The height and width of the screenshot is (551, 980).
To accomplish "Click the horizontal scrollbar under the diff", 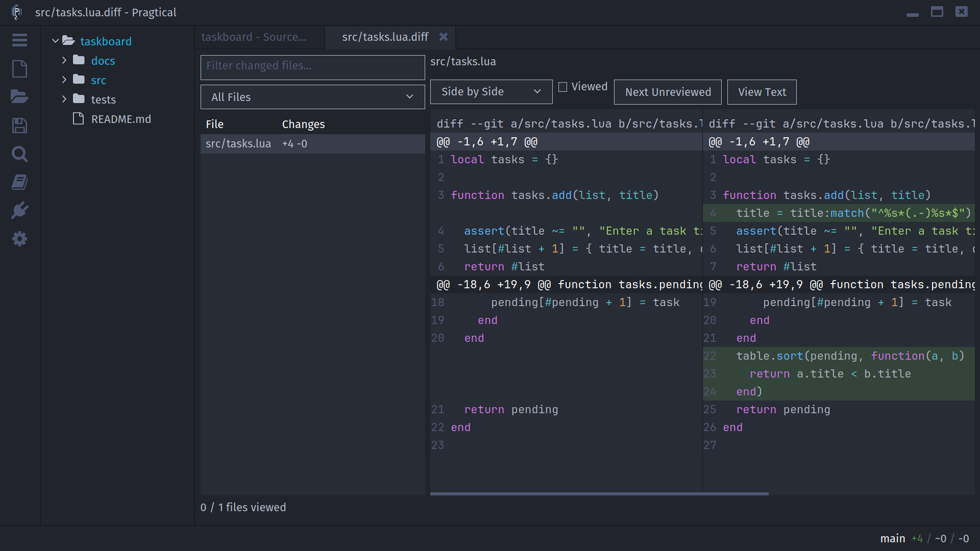I will tap(599, 494).
